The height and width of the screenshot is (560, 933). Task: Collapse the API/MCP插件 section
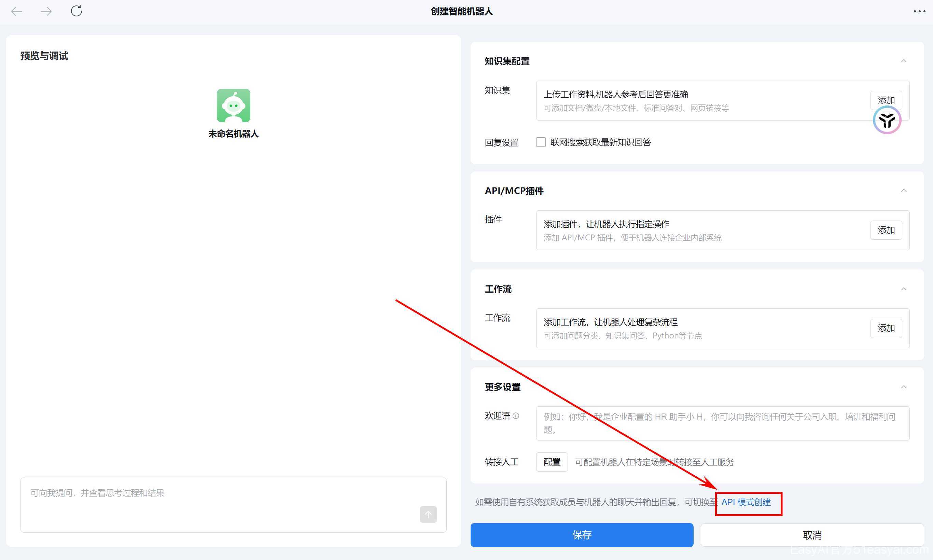click(904, 191)
